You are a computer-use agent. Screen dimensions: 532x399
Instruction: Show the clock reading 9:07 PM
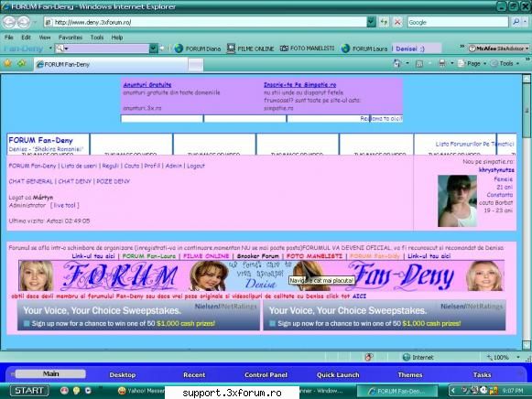click(x=513, y=391)
